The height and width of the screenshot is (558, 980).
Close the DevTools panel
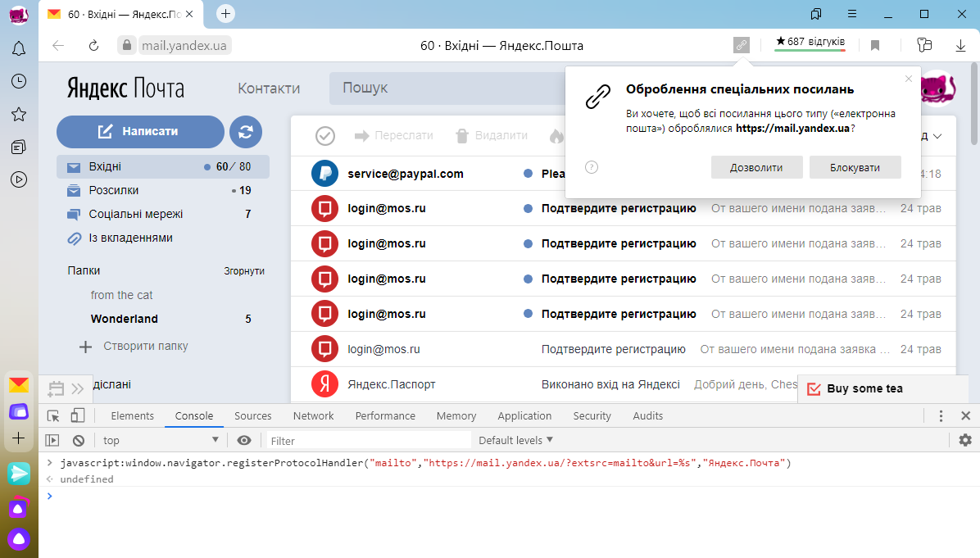[965, 415]
